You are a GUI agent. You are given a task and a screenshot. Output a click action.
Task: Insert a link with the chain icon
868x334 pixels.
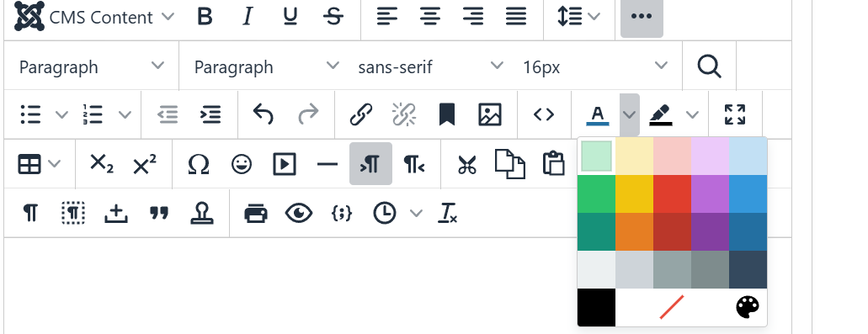point(361,115)
